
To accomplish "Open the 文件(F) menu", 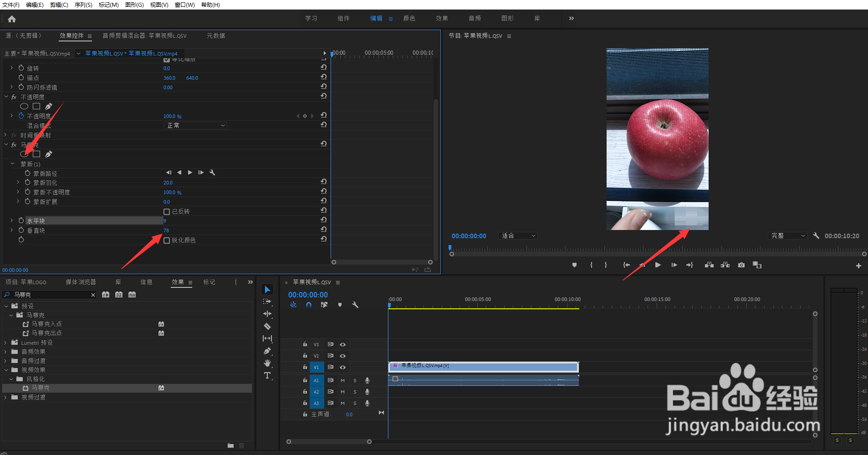I will pos(11,5).
